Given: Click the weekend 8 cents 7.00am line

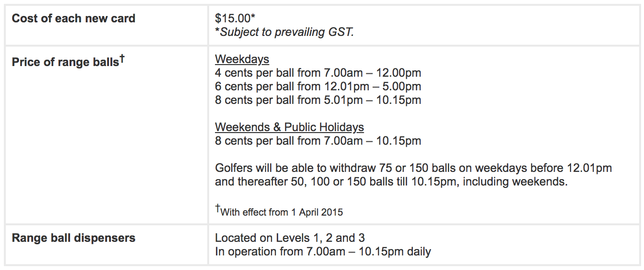Looking at the screenshot, I should (318, 141).
